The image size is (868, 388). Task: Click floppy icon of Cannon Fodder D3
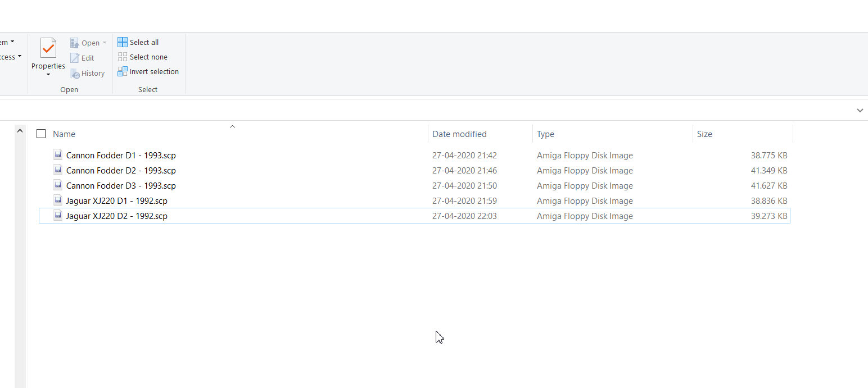coord(57,185)
